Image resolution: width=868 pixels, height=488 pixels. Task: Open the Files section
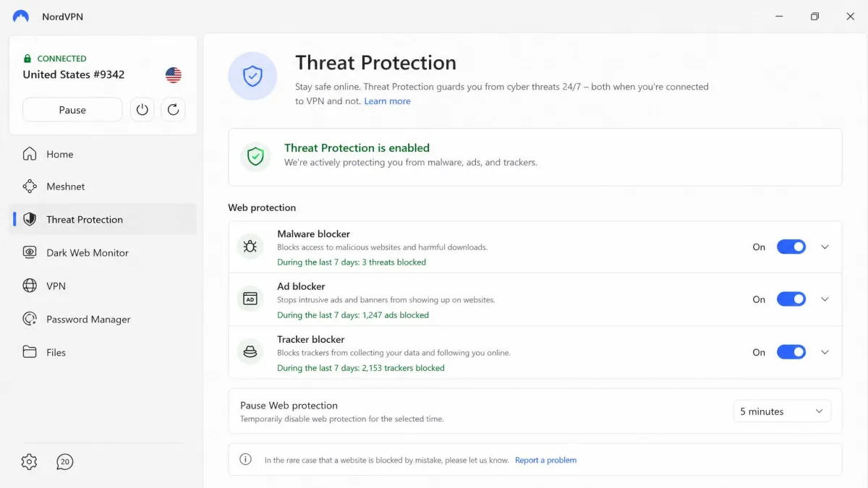pyautogui.click(x=103, y=352)
